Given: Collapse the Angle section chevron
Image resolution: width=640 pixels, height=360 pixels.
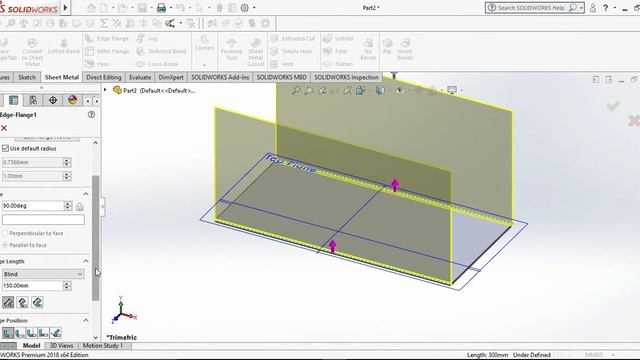Looking at the screenshot, I should [86, 194].
